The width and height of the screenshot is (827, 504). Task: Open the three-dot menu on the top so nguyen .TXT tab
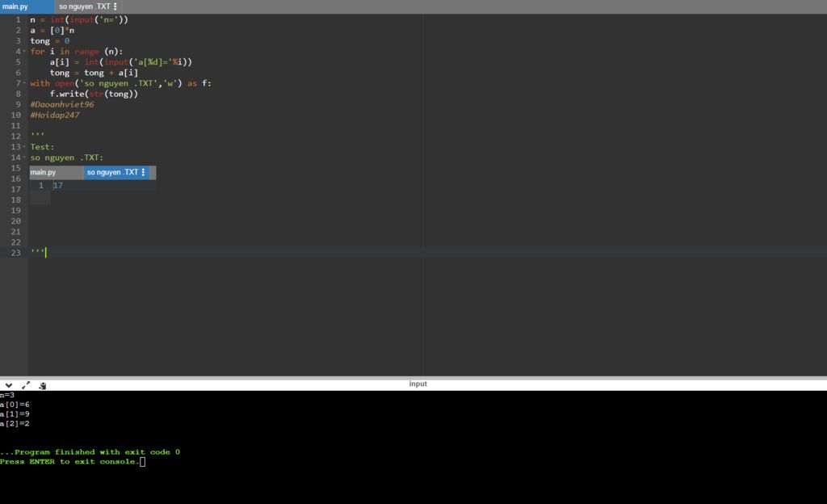(115, 6)
